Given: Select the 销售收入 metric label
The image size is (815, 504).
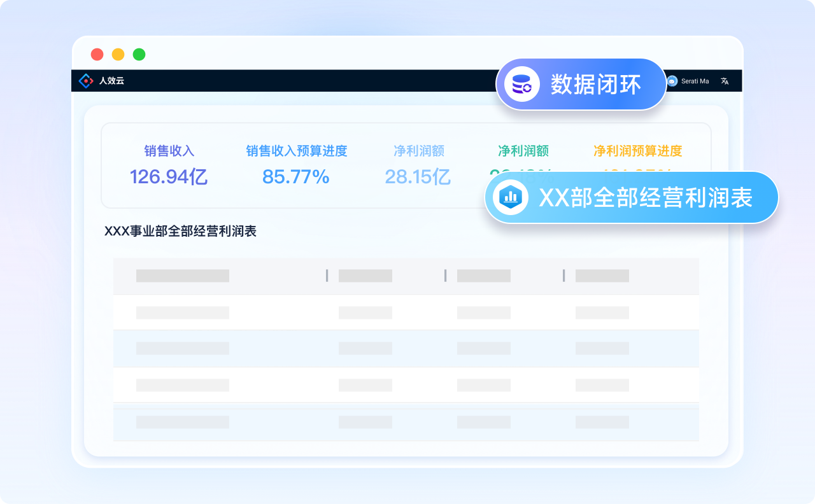Looking at the screenshot, I should click(169, 151).
